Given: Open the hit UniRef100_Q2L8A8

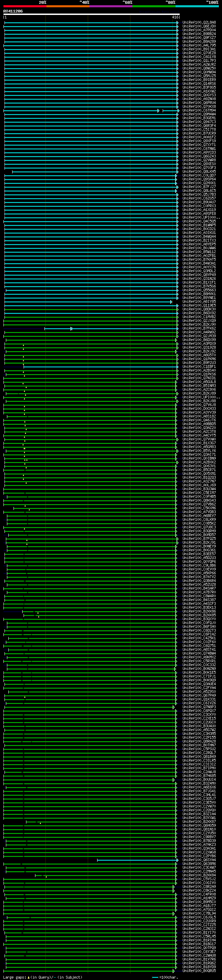Looking at the screenshot, I should 199,23.
